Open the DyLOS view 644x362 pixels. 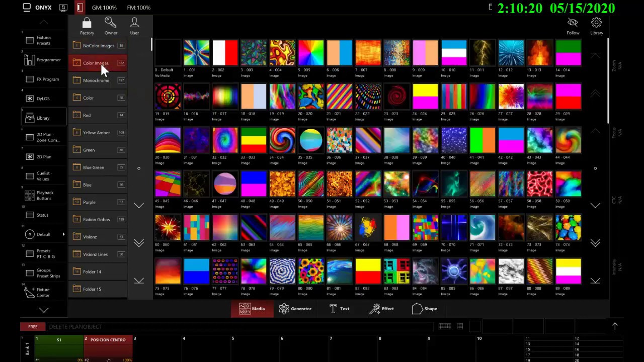(x=43, y=99)
